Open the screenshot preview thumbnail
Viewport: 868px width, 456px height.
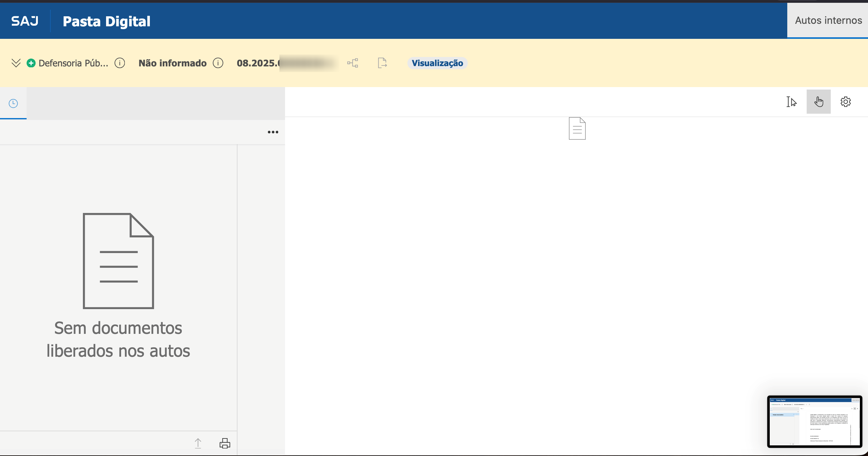pos(814,422)
